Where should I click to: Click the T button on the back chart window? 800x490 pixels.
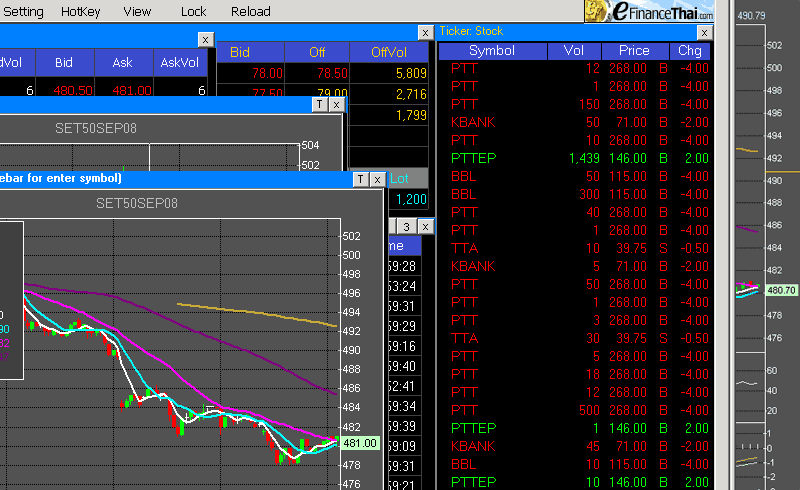click(x=319, y=105)
